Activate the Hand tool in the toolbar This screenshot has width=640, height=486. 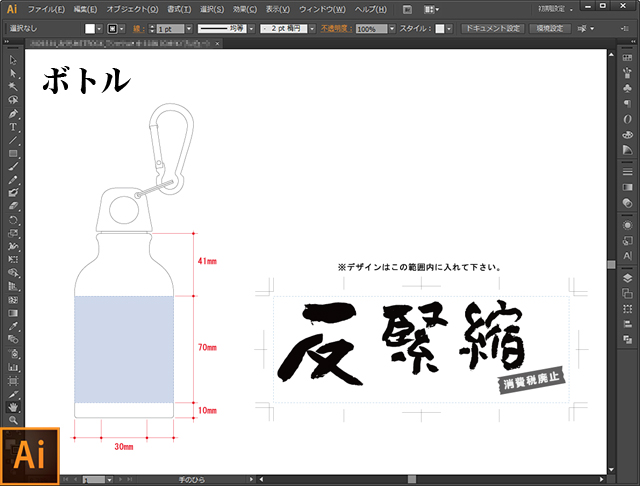click(14, 407)
